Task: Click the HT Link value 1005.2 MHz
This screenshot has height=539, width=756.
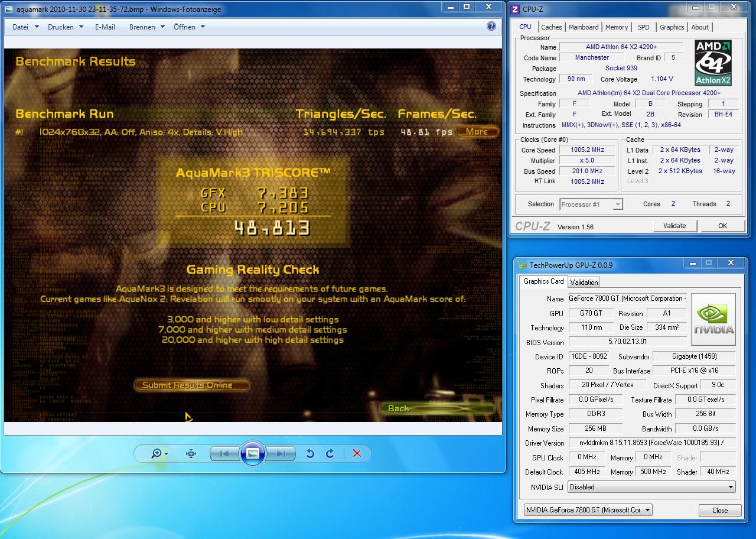Action: click(587, 182)
